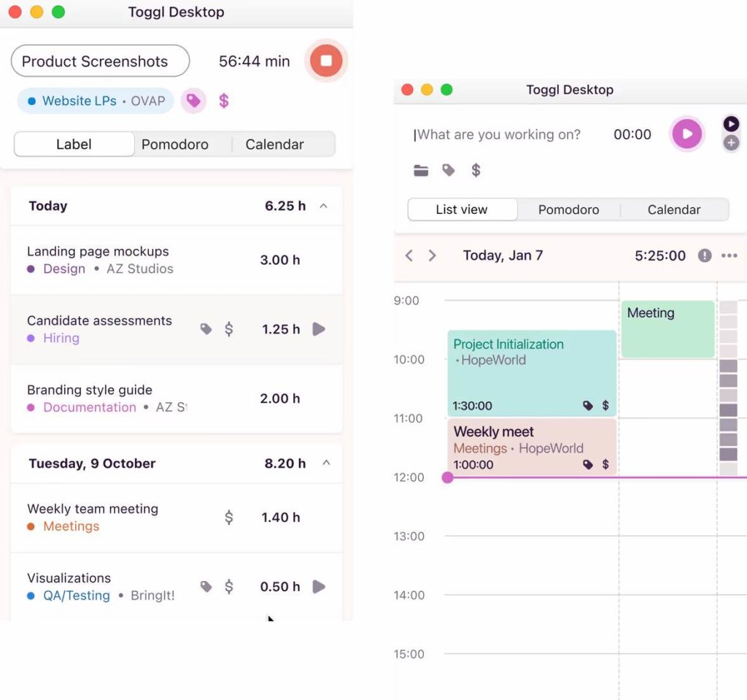Go to next day arrow
Screen dimensions: 747x700
[432, 255]
